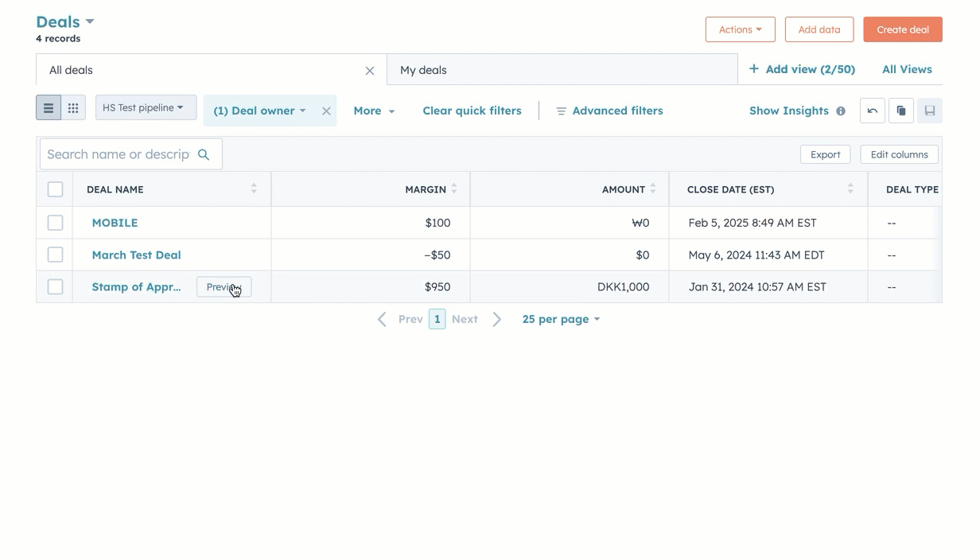Click the search magnifier icon
This screenshot has width=980, height=560.
[204, 154]
